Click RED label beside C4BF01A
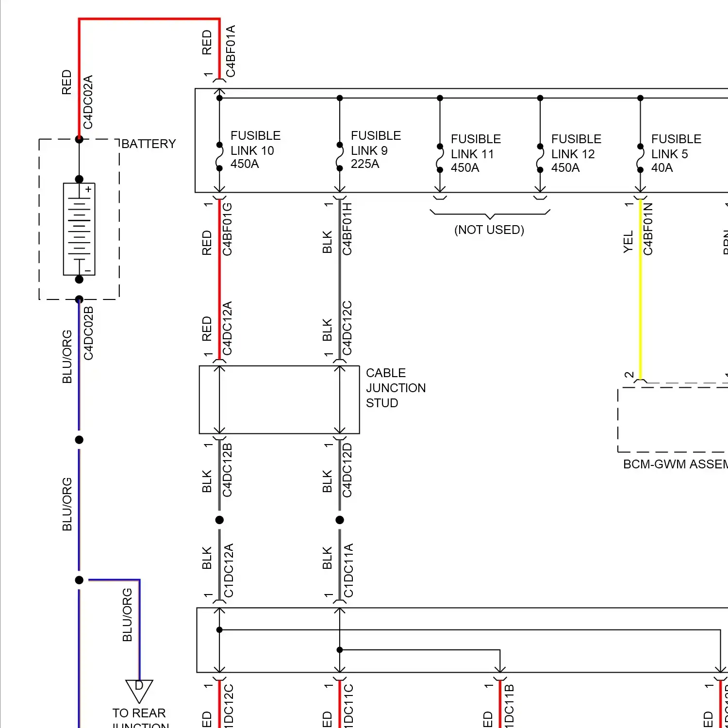 pos(207,43)
